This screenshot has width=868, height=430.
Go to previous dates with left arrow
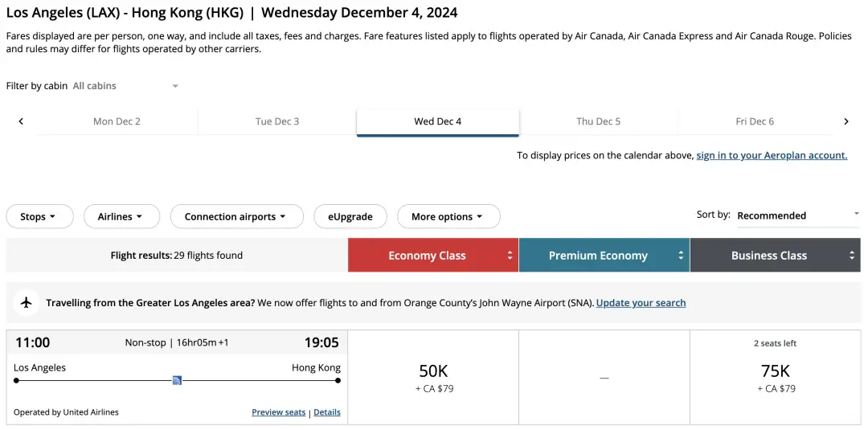point(21,121)
